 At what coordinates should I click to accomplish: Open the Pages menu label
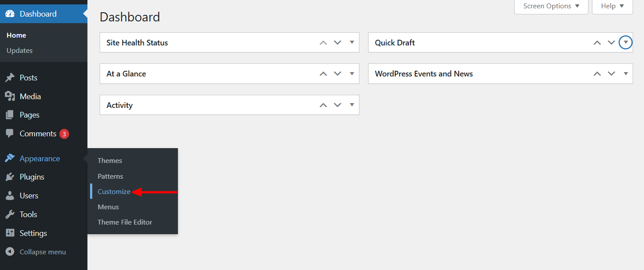click(x=30, y=115)
